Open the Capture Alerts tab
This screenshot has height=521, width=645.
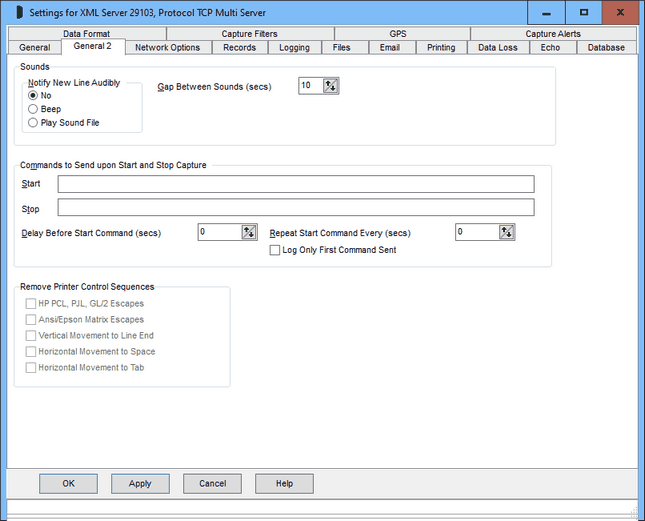point(552,34)
